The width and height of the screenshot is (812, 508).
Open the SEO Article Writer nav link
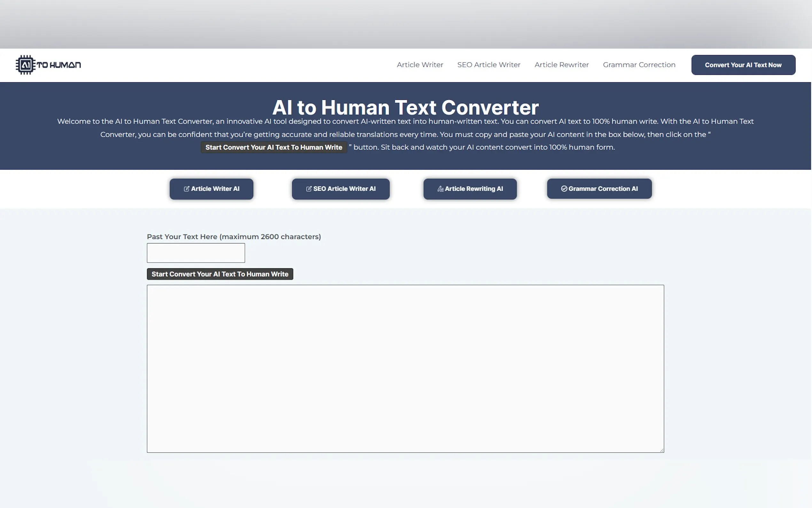pos(488,65)
